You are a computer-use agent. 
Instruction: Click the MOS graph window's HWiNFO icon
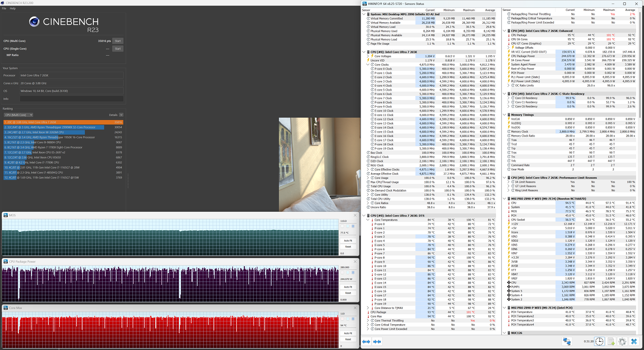(6, 215)
